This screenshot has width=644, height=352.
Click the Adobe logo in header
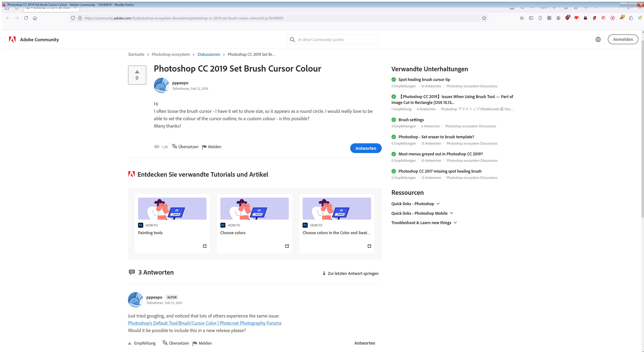coord(12,39)
